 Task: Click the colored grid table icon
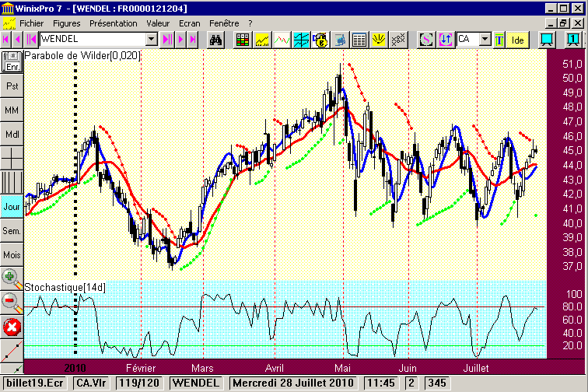tap(243, 40)
